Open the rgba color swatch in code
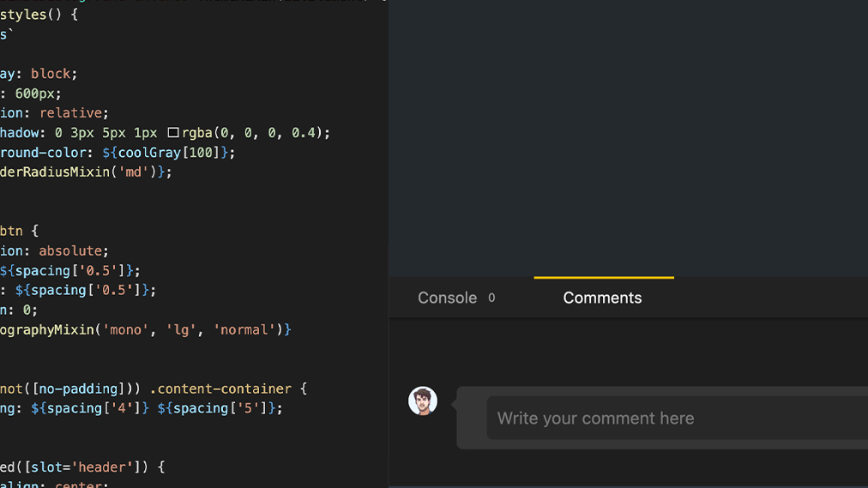The height and width of the screenshot is (488, 868). pos(173,133)
